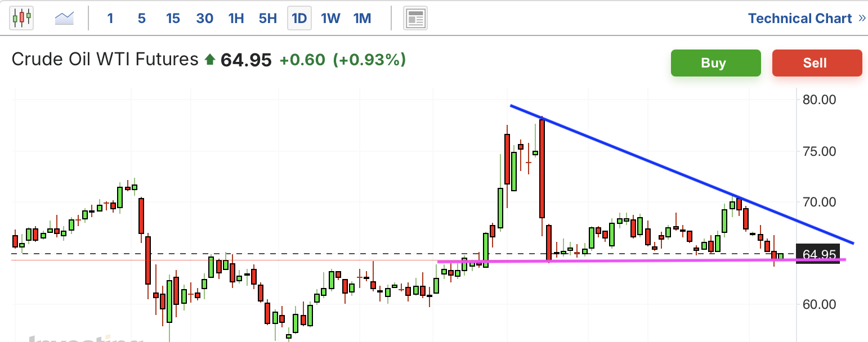
Task: Switch to the 1H timeframe
Action: pos(236,19)
